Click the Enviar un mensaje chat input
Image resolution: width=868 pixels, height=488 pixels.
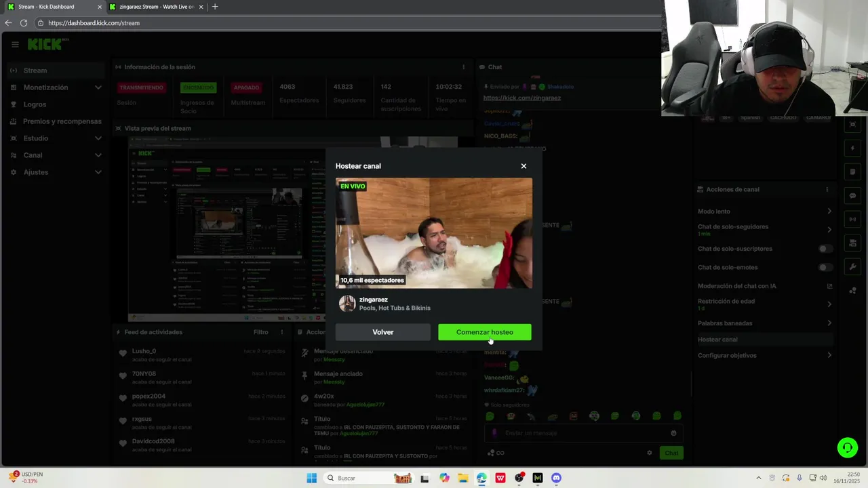coord(585,433)
